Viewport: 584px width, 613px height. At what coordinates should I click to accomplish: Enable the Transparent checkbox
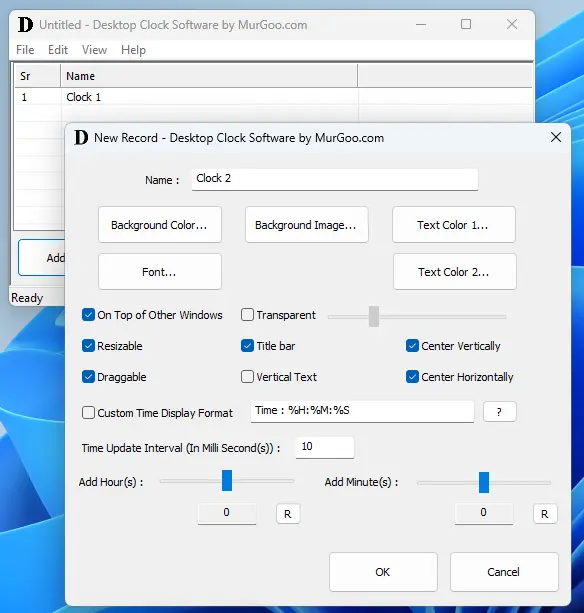pos(247,315)
